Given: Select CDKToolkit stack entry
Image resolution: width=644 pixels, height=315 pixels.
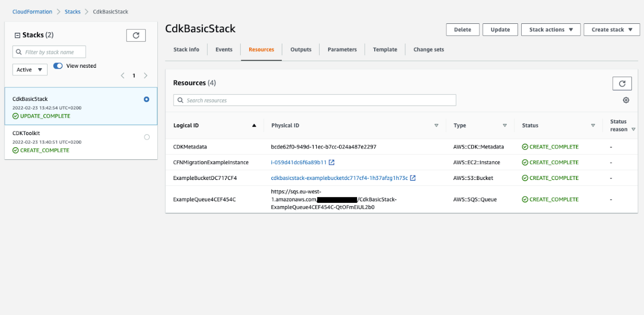Looking at the screenshot, I should (81, 142).
